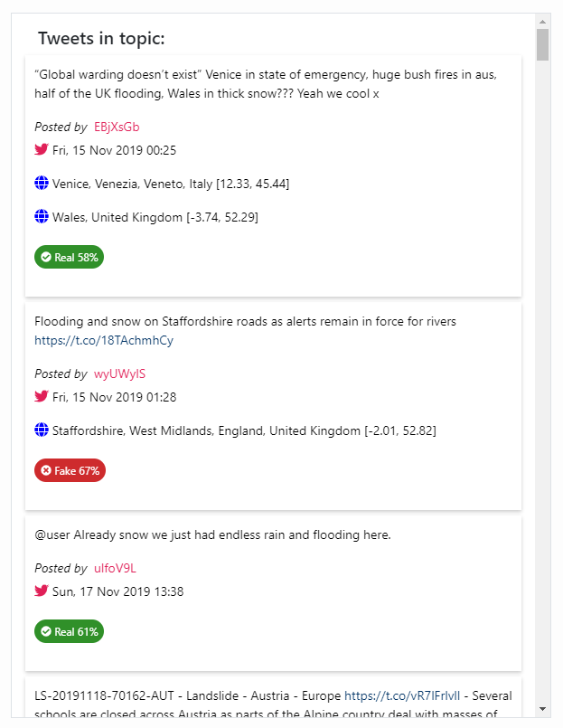Click the globe icon next to Wales location
The height and width of the screenshot is (728, 563).
pos(42,216)
